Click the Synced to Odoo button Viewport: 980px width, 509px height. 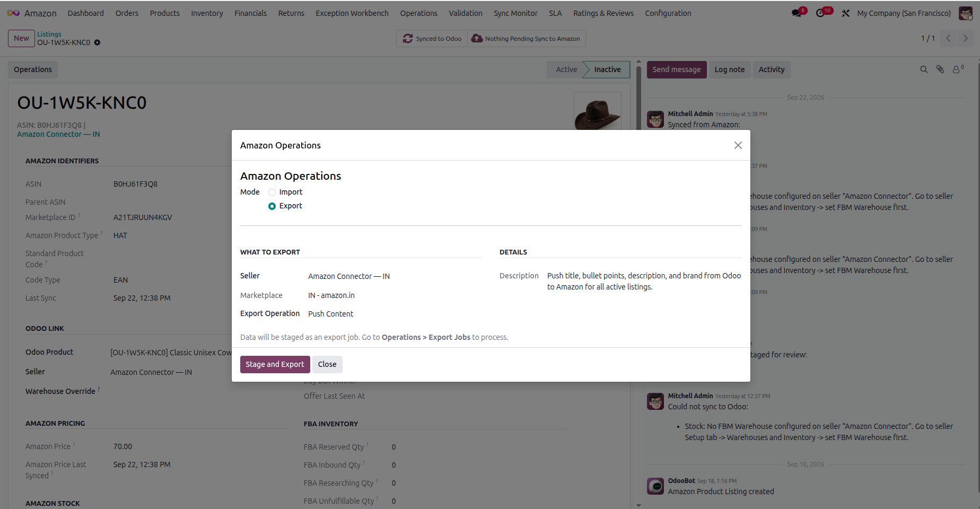coord(432,39)
